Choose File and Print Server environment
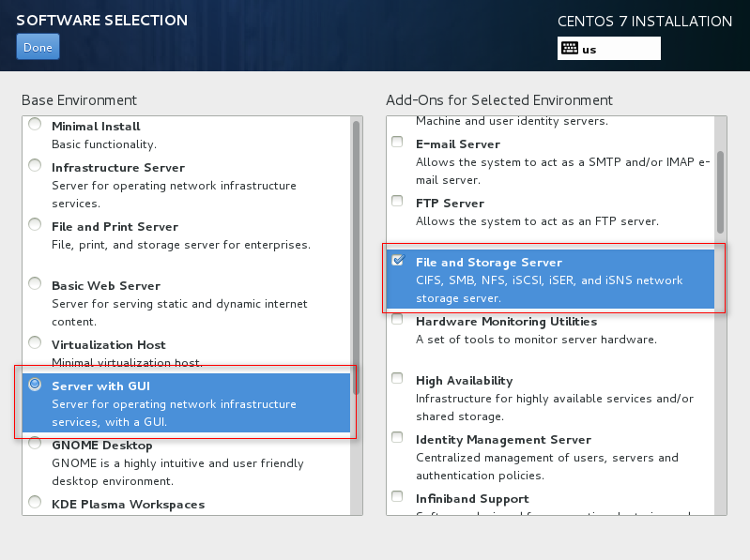The image size is (750, 560). click(x=35, y=224)
